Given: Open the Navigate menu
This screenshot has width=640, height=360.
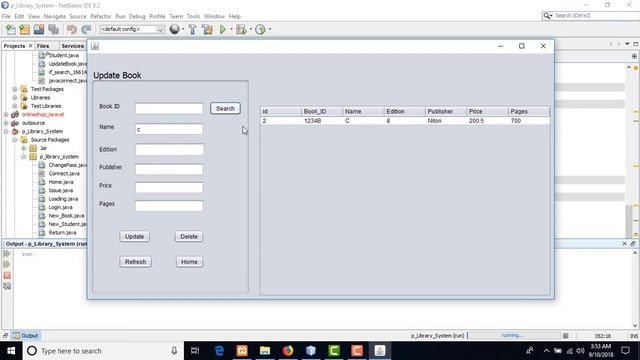Looking at the screenshot, I should (55, 16).
